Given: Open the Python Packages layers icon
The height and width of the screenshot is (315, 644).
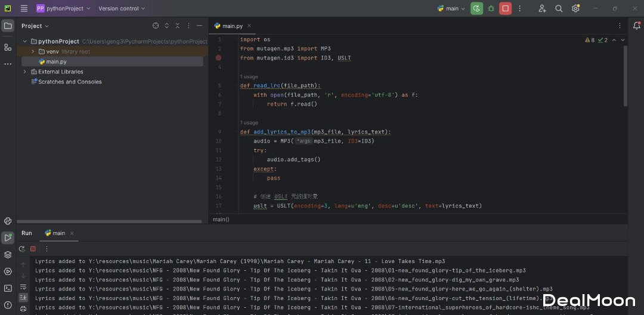Looking at the screenshot, I should coord(8,255).
